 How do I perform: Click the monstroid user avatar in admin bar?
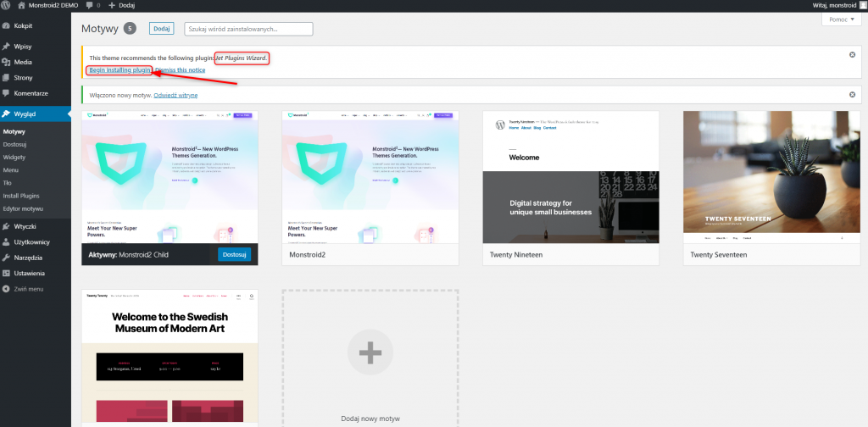[x=863, y=5]
